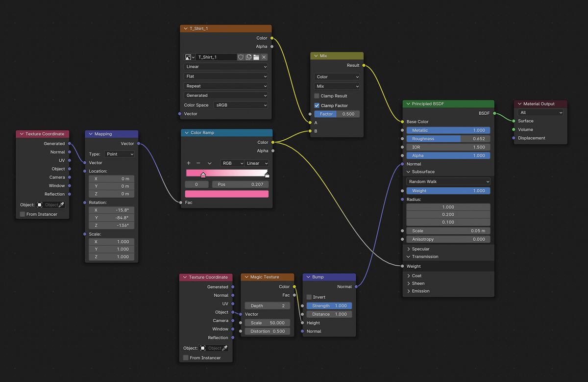Toggle the Invert checkbox in Bump node

click(x=309, y=297)
